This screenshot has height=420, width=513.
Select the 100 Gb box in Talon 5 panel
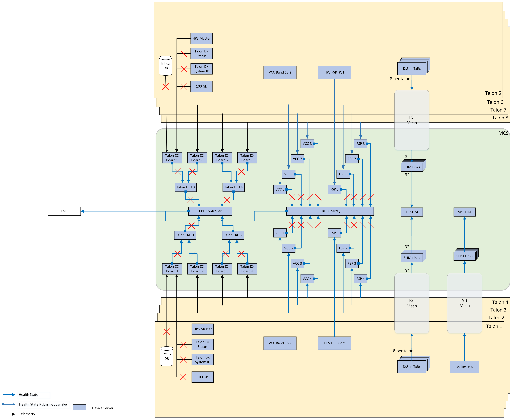[x=201, y=86]
